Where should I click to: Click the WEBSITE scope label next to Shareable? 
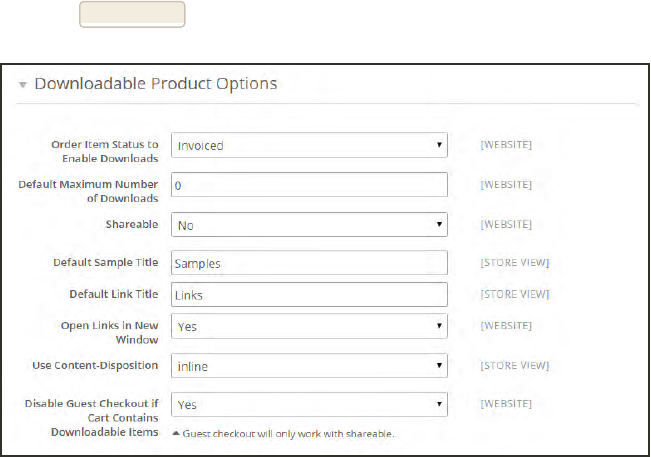click(506, 225)
